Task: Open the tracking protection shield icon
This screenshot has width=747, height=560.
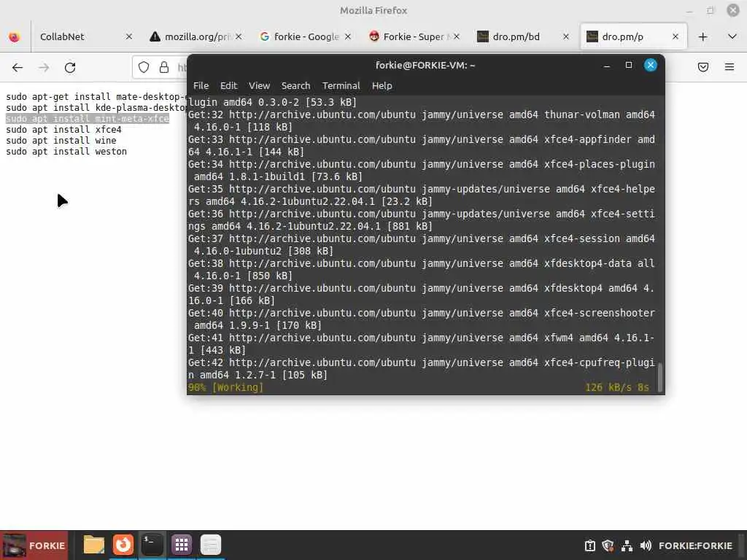Action: click(144, 67)
